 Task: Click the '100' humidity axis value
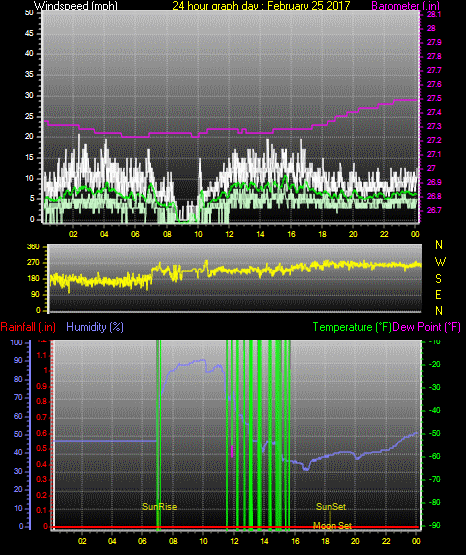[x=17, y=343]
